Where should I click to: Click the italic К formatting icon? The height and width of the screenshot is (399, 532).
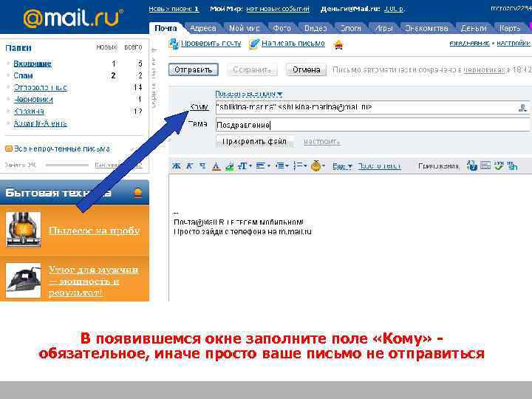pos(189,166)
